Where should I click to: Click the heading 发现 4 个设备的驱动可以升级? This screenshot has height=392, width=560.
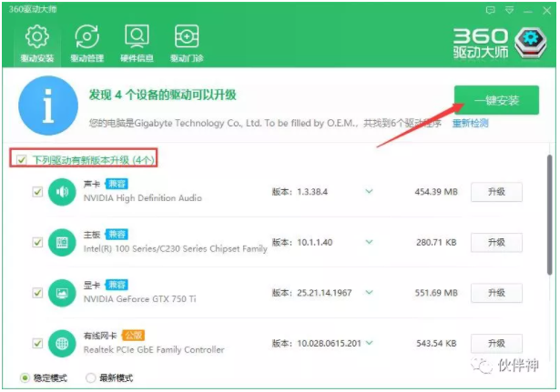162,95
